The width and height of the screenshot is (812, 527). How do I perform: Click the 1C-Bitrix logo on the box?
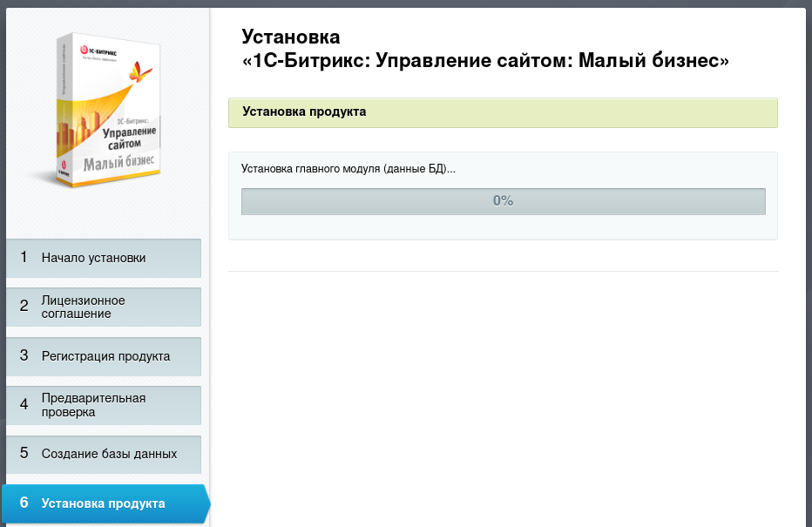tap(98, 51)
